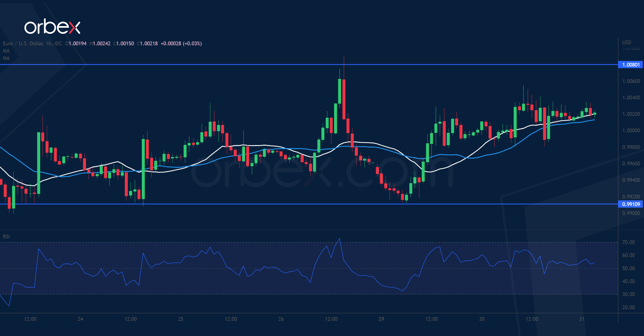Click the first MA indicator label

(6, 51)
